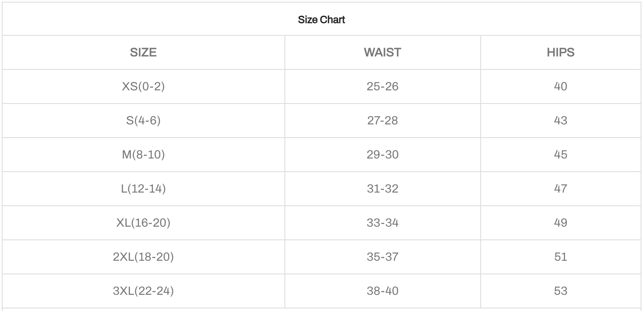Click the hips value 47
The image size is (644, 311).
[x=560, y=189]
